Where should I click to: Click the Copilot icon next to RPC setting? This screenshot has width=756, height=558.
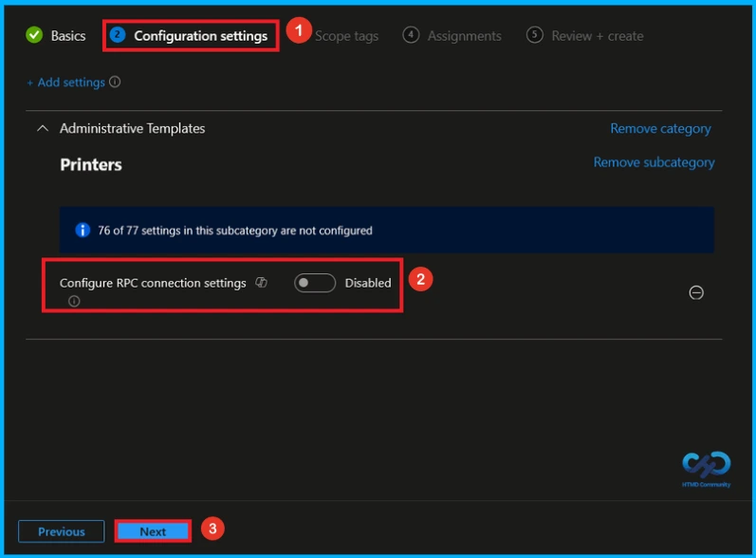(x=261, y=283)
